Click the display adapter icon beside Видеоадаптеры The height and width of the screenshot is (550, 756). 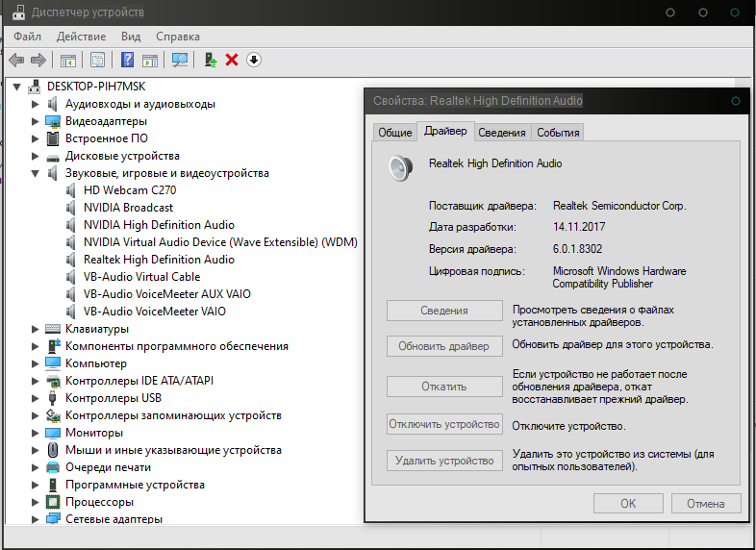[53, 121]
